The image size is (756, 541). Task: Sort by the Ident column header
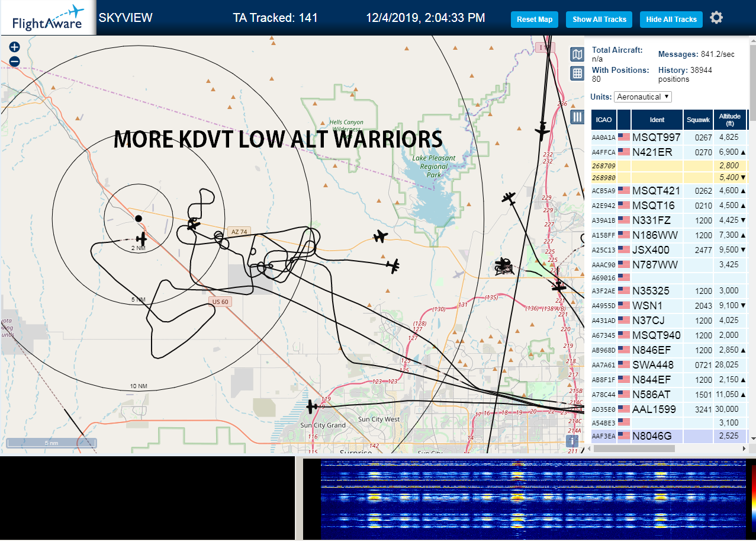click(x=657, y=120)
